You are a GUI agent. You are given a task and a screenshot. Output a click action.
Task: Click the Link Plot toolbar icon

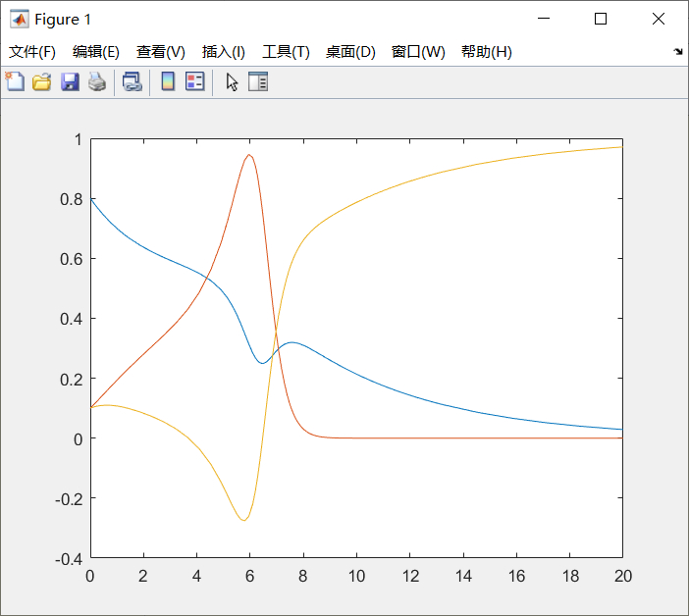[132, 82]
